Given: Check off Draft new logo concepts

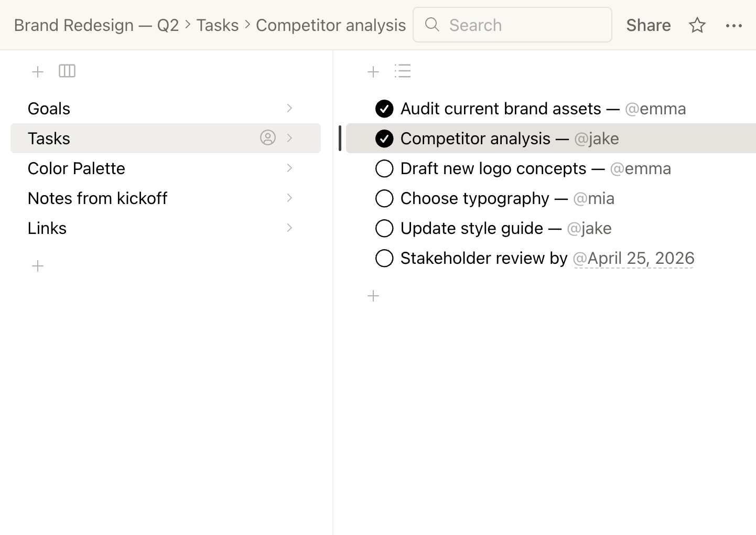Looking at the screenshot, I should coord(384,168).
